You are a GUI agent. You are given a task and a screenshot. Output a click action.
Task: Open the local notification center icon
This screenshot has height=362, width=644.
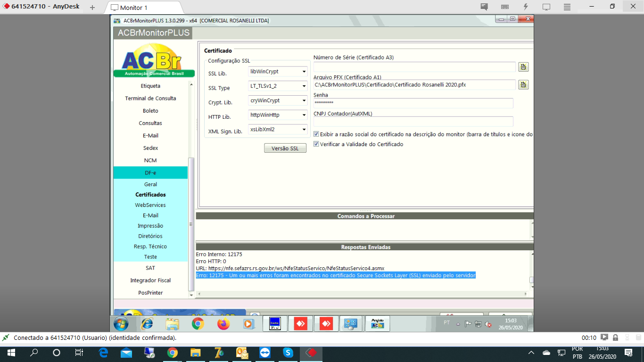click(628, 353)
